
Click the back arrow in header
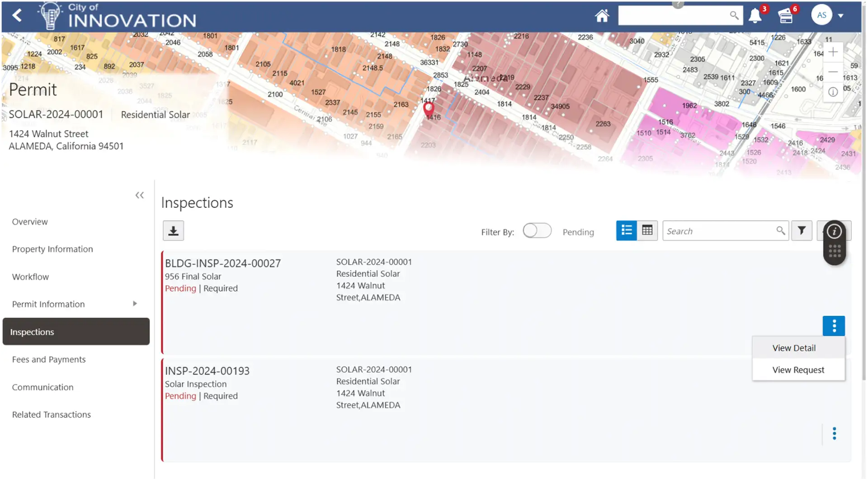click(17, 15)
